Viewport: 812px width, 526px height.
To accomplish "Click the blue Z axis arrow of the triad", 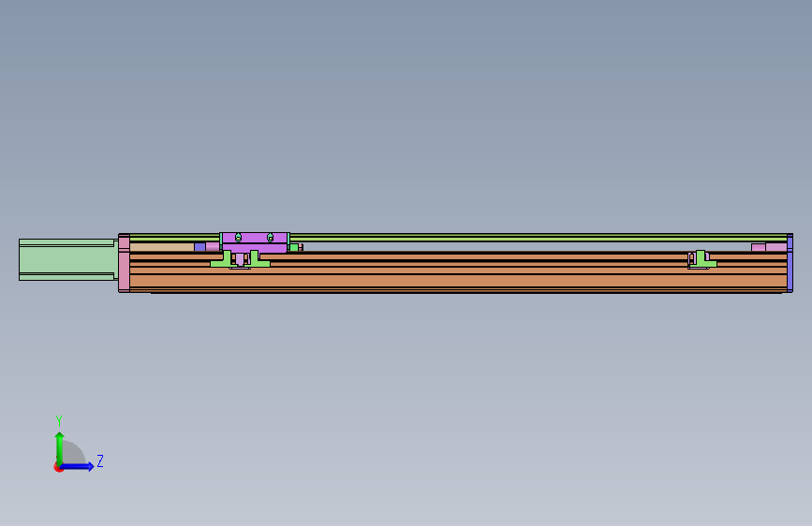I will click(77, 466).
